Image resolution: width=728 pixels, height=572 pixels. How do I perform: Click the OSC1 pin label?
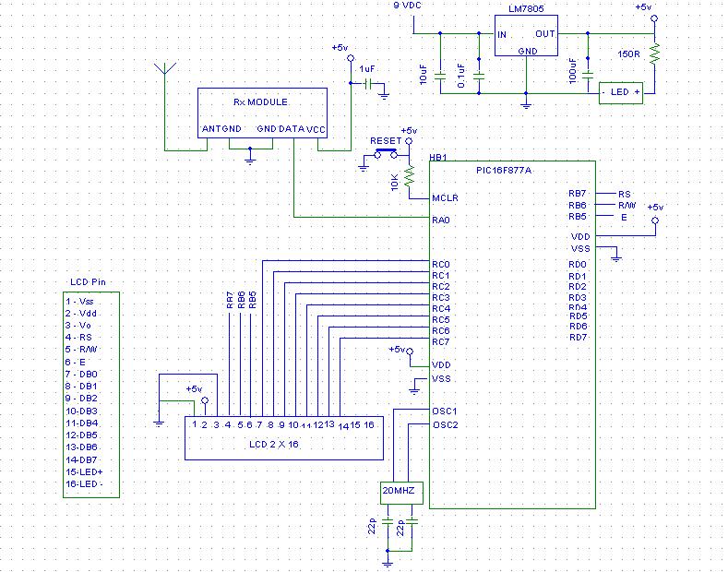445,411
